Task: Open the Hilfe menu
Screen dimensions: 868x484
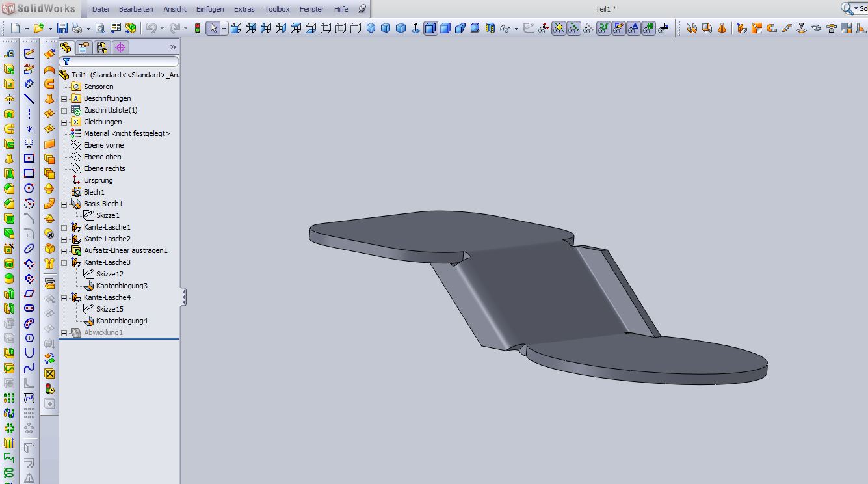Action: point(341,9)
